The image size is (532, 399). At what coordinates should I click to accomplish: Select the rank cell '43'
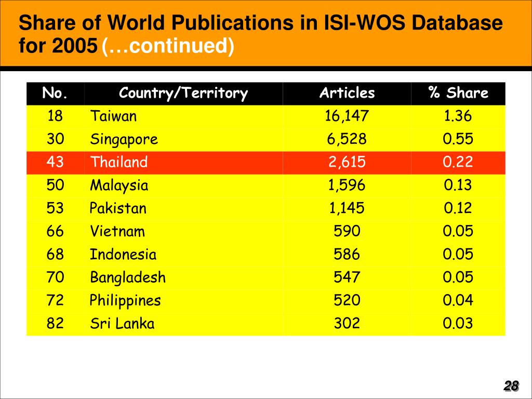55,162
